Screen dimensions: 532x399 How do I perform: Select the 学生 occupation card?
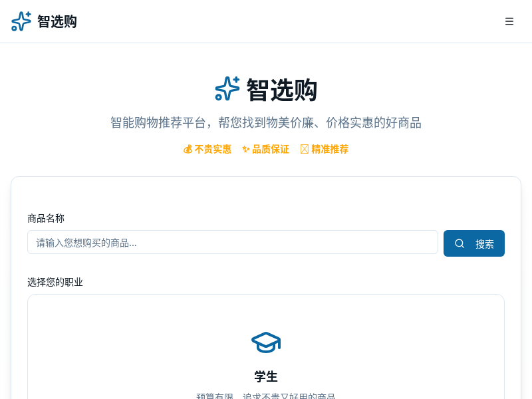pyautogui.click(x=266, y=352)
